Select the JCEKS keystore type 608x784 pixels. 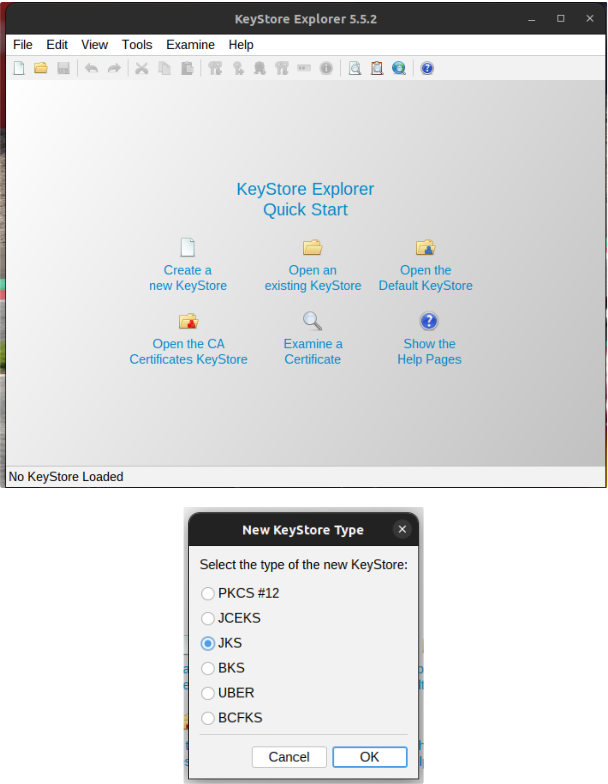[x=231, y=618]
